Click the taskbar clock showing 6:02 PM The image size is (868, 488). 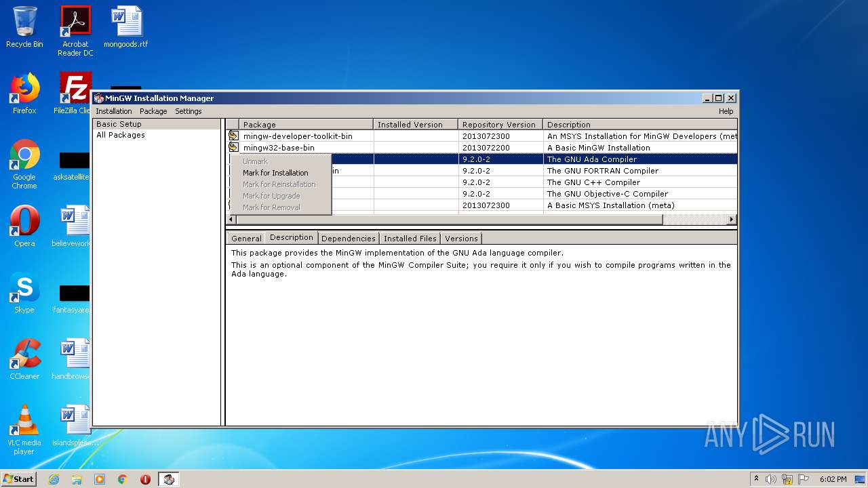[x=833, y=479]
